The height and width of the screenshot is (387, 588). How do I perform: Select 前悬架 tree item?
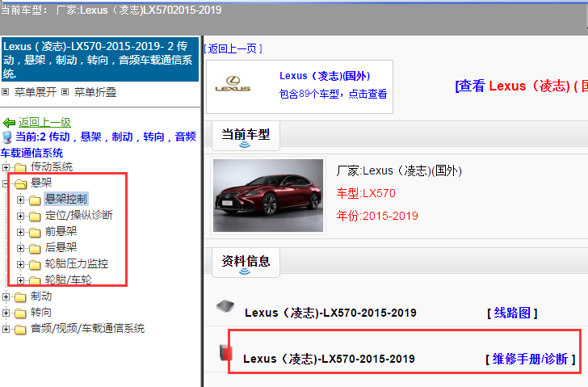pos(61,231)
